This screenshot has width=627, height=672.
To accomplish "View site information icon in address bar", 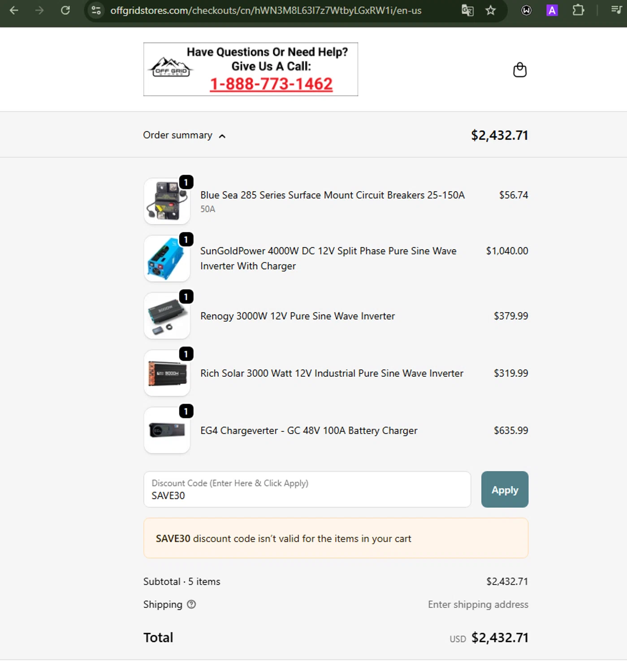I will pos(96,10).
